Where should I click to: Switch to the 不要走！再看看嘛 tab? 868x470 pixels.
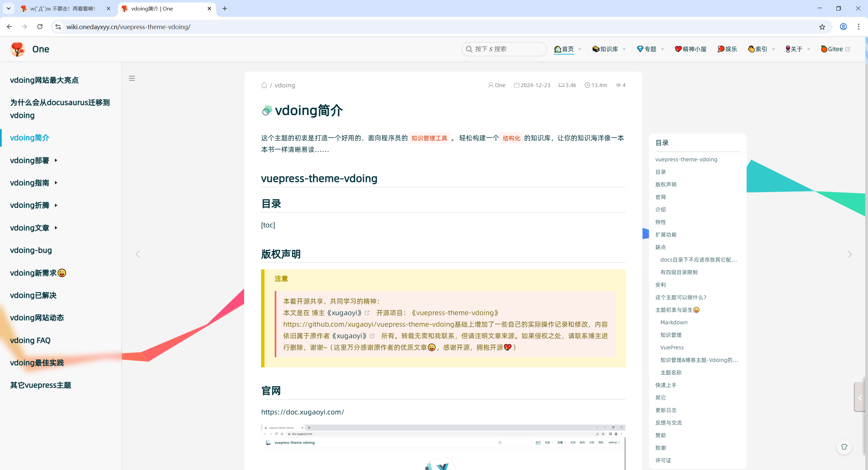63,8
